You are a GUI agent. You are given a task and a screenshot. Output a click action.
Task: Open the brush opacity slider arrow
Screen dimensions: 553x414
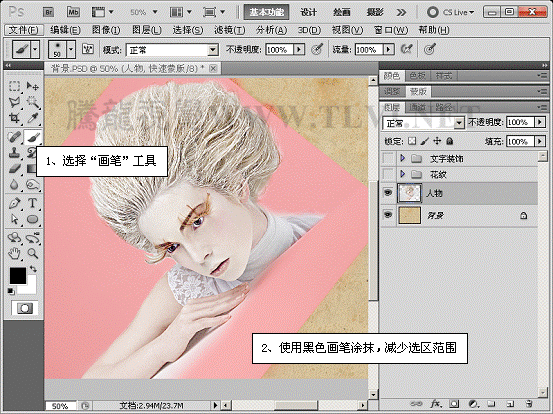pyautogui.click(x=299, y=49)
